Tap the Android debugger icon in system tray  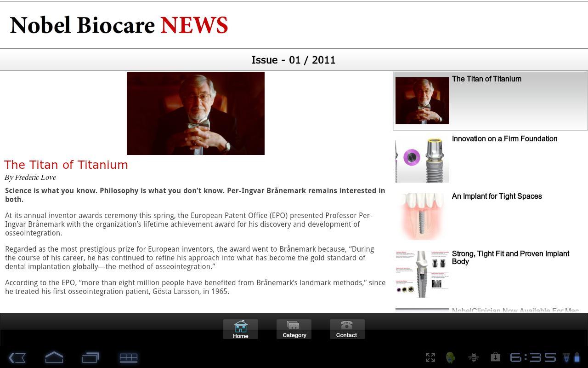point(451,357)
